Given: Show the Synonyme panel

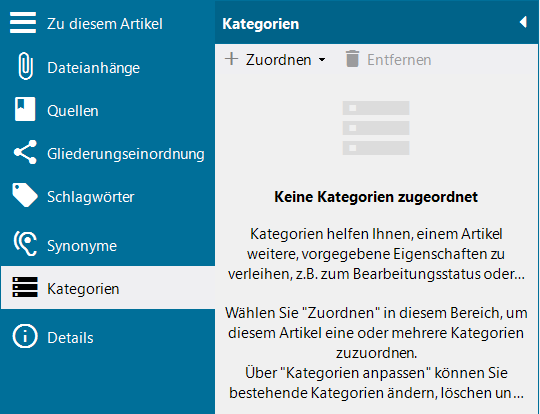Looking at the screenshot, I should click(x=82, y=246).
